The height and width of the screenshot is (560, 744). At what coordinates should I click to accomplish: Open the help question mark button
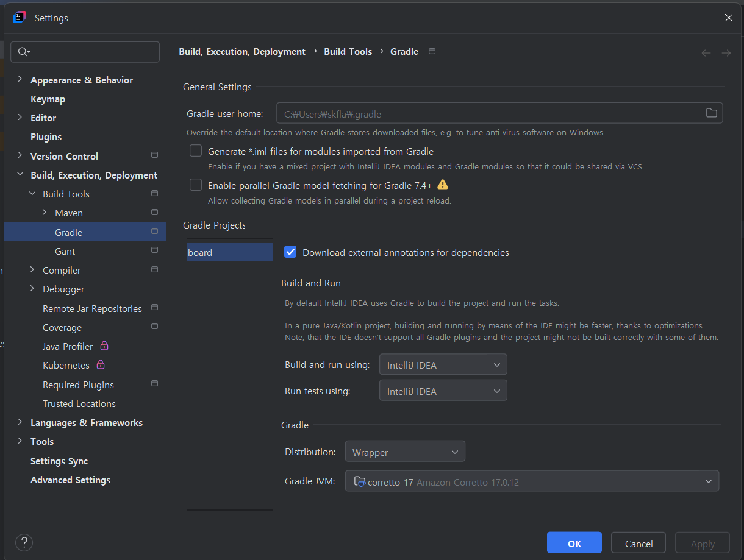[x=24, y=542]
